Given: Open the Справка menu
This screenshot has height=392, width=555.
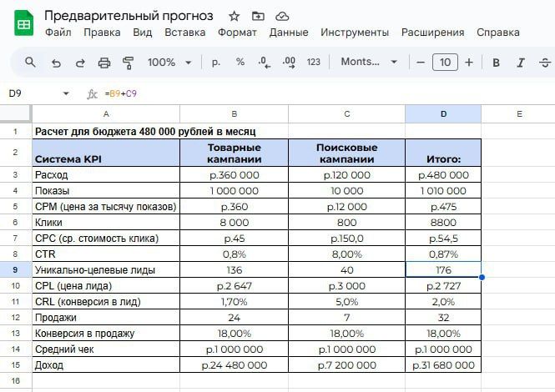Looking at the screenshot, I should pos(498,33).
